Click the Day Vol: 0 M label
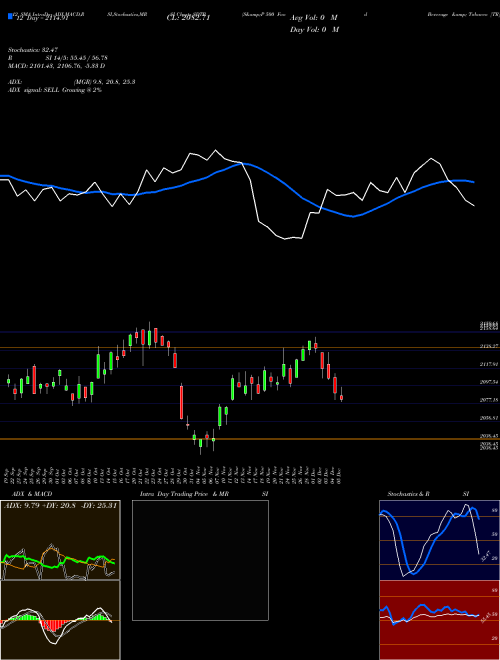500x660 pixels. pyautogui.click(x=314, y=29)
